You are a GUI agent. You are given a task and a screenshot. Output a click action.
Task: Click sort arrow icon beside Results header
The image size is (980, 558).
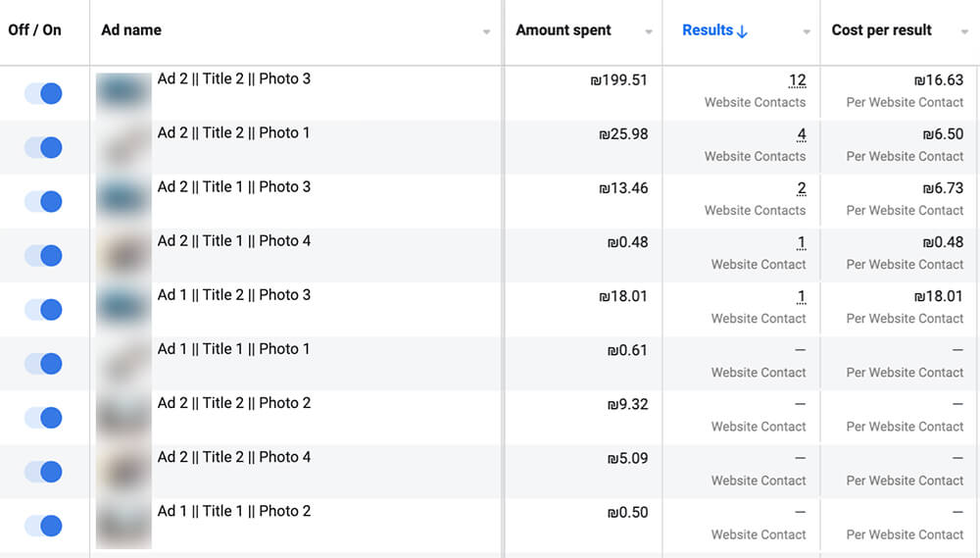click(x=742, y=31)
